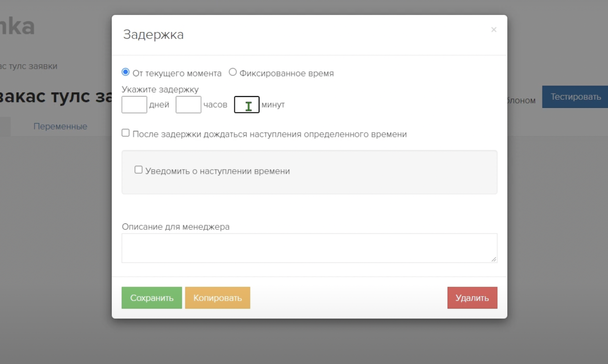Click the minutes (минут) input field
This screenshot has height=364, width=608.
click(247, 105)
